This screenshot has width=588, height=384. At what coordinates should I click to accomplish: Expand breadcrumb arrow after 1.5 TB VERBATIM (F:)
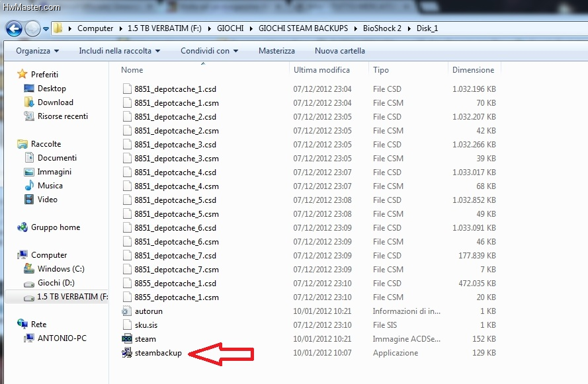pyautogui.click(x=209, y=28)
